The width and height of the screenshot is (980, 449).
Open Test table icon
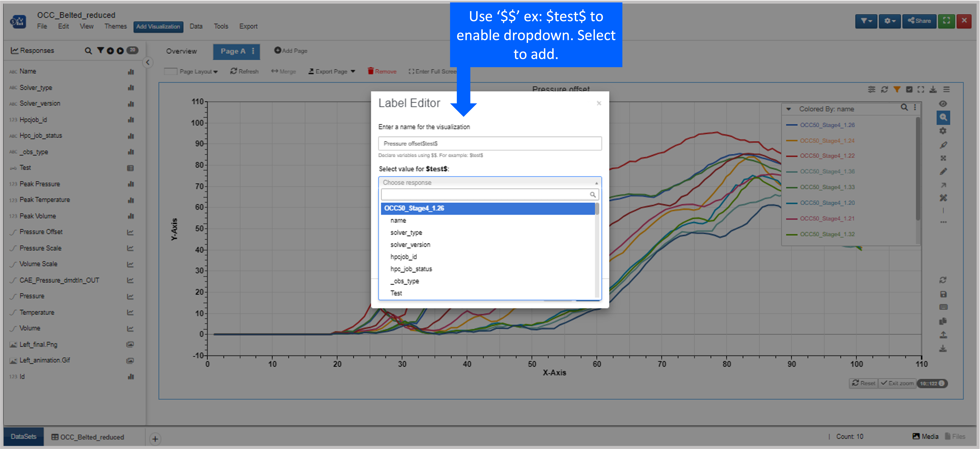[x=130, y=168]
